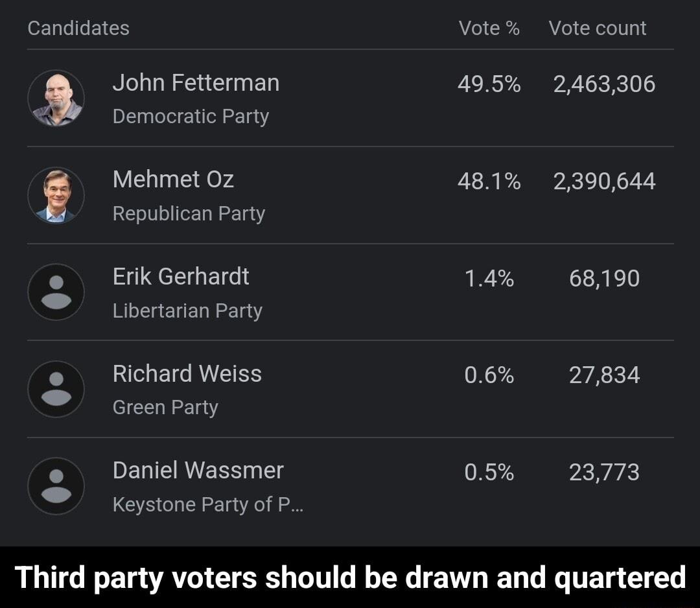Click Richard Weiss's placeholder avatar icon

56,389
